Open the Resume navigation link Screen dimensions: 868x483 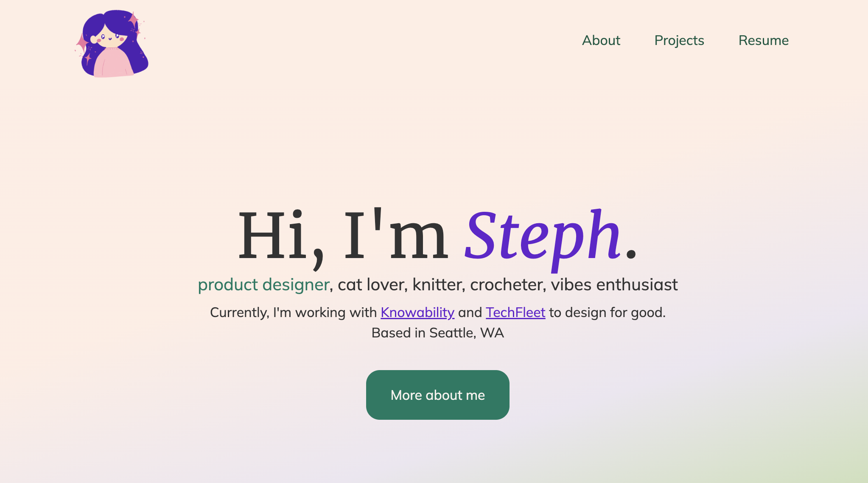point(763,40)
